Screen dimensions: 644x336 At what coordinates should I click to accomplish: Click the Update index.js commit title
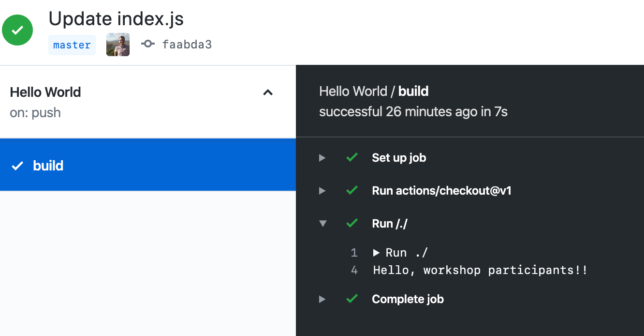116,19
